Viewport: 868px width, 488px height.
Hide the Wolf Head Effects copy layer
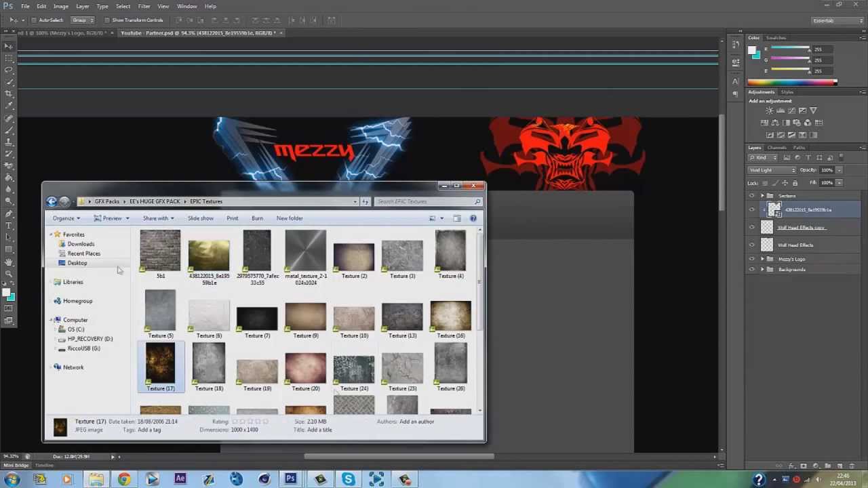coord(751,228)
